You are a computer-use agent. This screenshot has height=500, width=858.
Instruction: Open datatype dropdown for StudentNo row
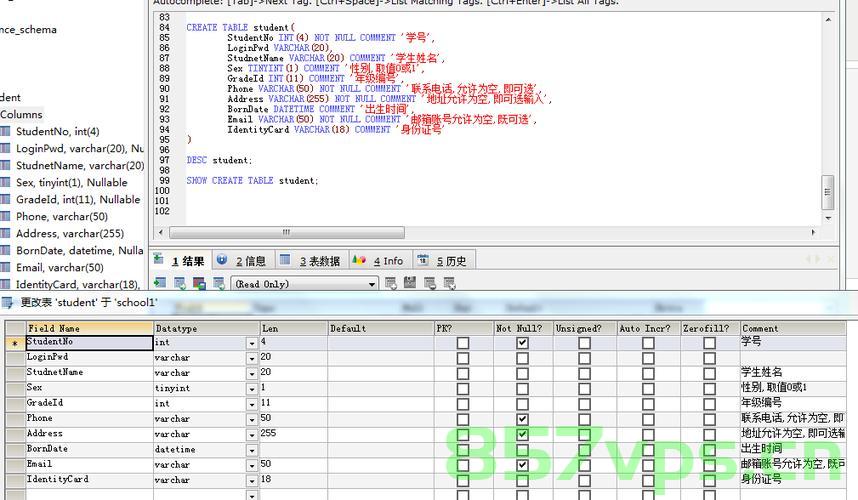coord(252,344)
